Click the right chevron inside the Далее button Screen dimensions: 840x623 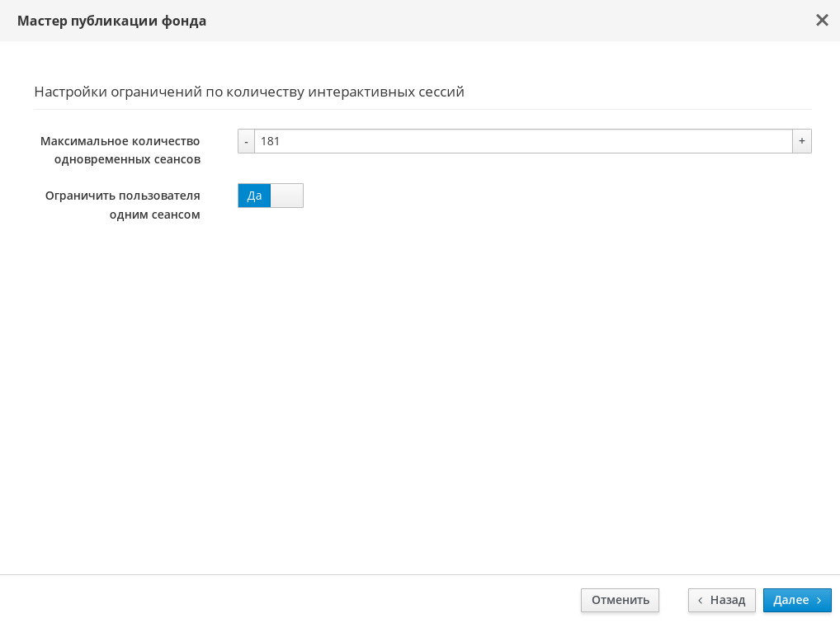tap(819, 601)
